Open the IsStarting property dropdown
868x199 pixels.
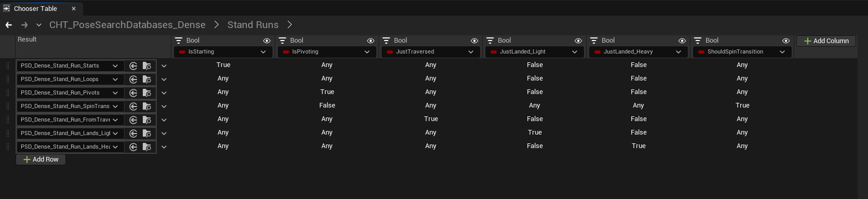click(223, 52)
